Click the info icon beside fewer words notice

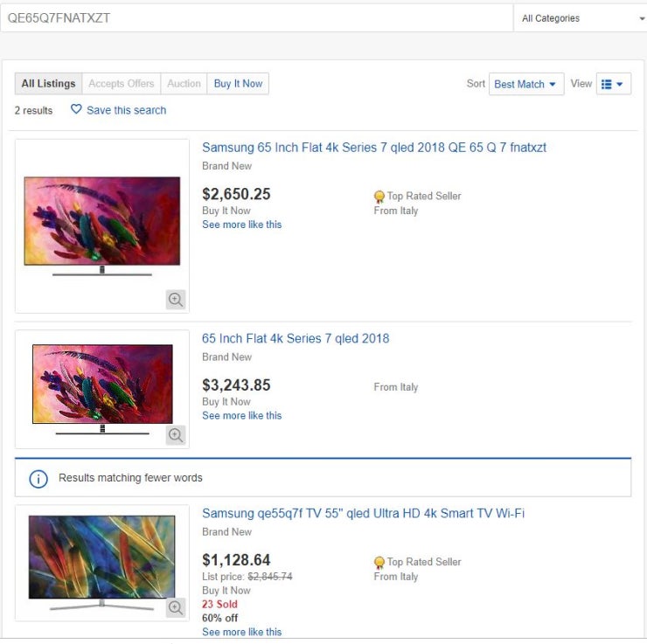click(x=38, y=479)
